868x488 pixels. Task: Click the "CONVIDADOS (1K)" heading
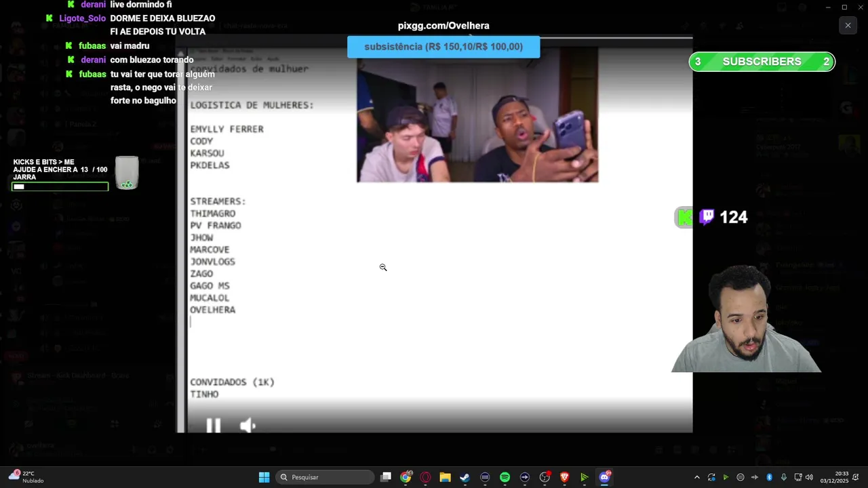[x=232, y=382]
